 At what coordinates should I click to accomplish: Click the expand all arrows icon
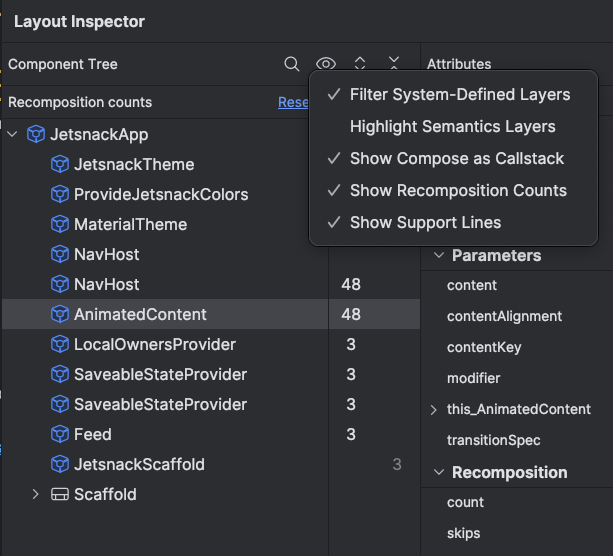[360, 64]
